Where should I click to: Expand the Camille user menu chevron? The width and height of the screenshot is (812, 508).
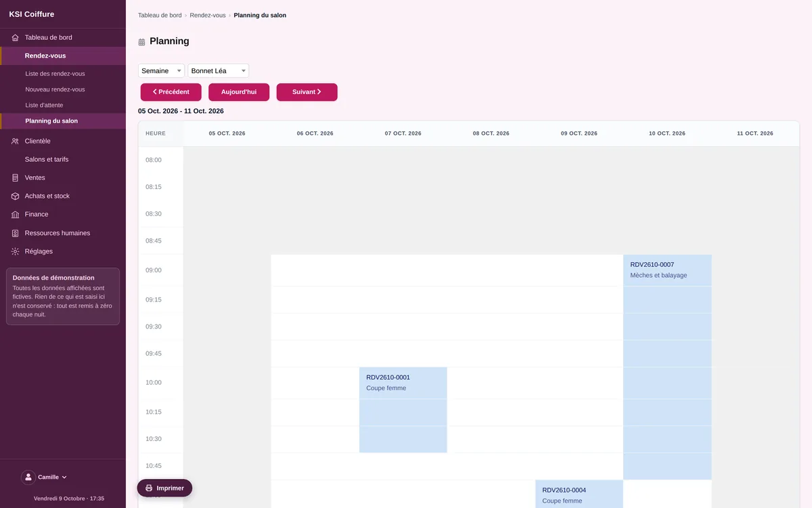tap(64, 478)
